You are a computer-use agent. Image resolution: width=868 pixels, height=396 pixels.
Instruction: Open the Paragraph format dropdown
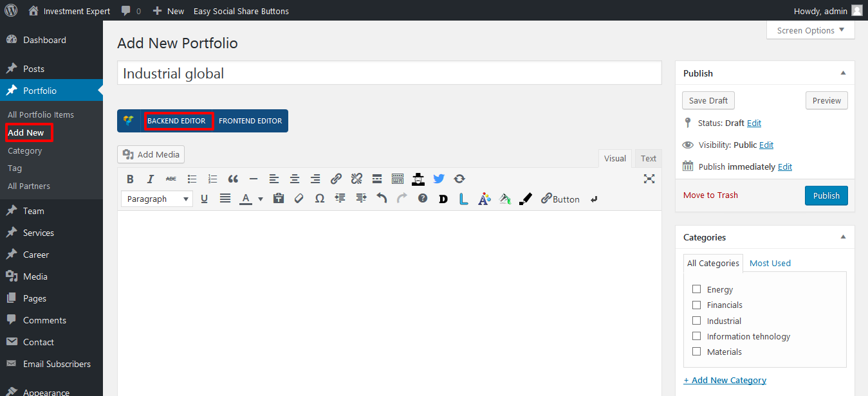tap(157, 199)
